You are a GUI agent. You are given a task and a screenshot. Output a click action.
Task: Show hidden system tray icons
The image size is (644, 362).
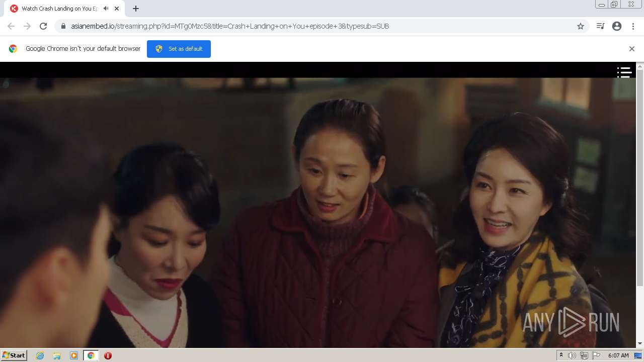click(x=561, y=355)
